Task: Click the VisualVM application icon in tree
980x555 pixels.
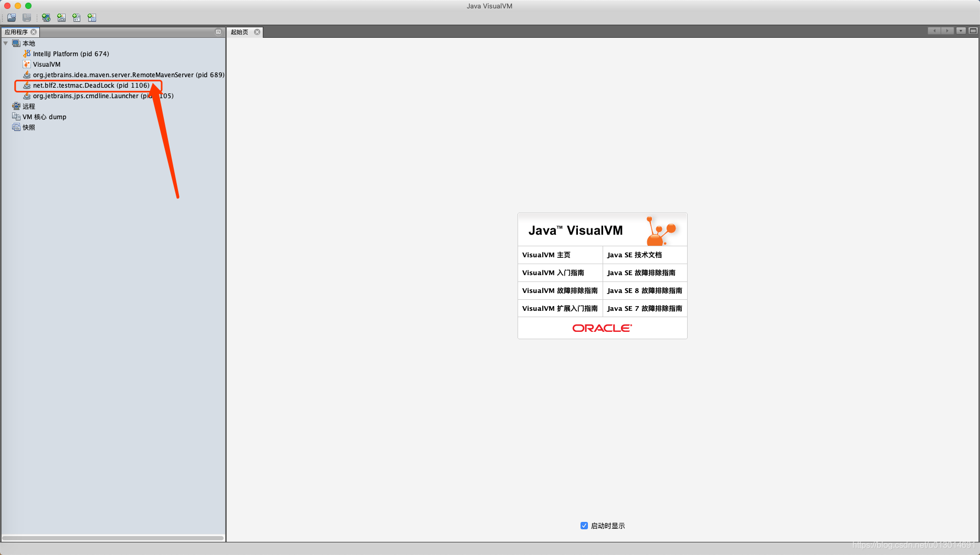Action: (x=27, y=64)
